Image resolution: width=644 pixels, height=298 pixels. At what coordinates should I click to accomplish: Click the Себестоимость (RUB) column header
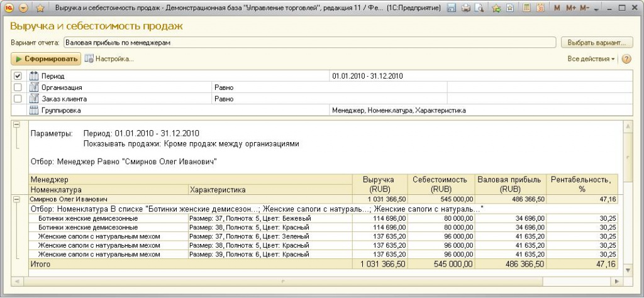(x=441, y=184)
